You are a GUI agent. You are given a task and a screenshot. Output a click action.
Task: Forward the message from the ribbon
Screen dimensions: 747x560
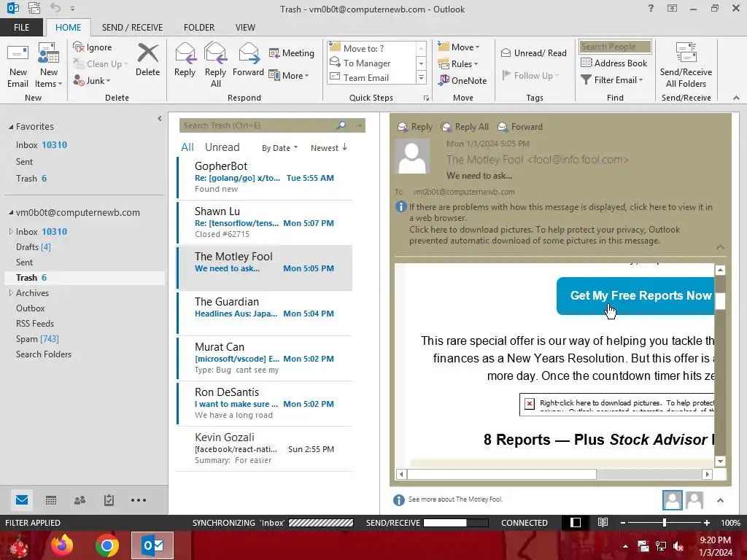pyautogui.click(x=248, y=61)
